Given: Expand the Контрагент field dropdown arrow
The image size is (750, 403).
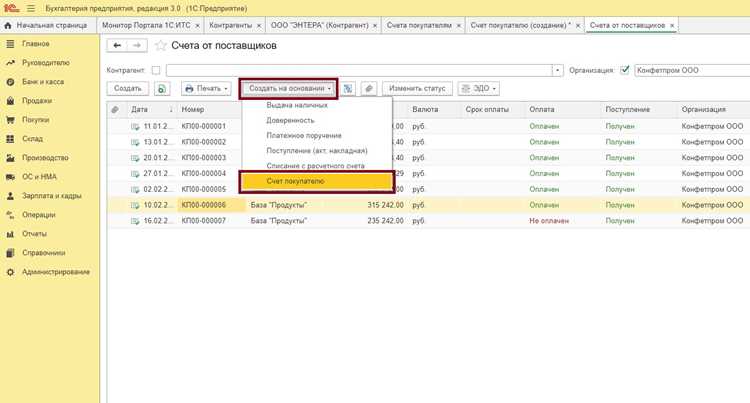Looking at the screenshot, I should pos(558,70).
